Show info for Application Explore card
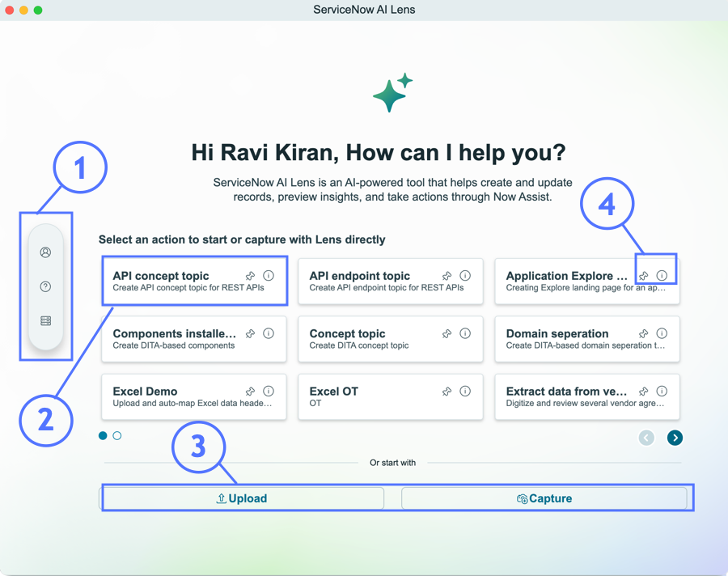728x576 pixels. [x=662, y=276]
